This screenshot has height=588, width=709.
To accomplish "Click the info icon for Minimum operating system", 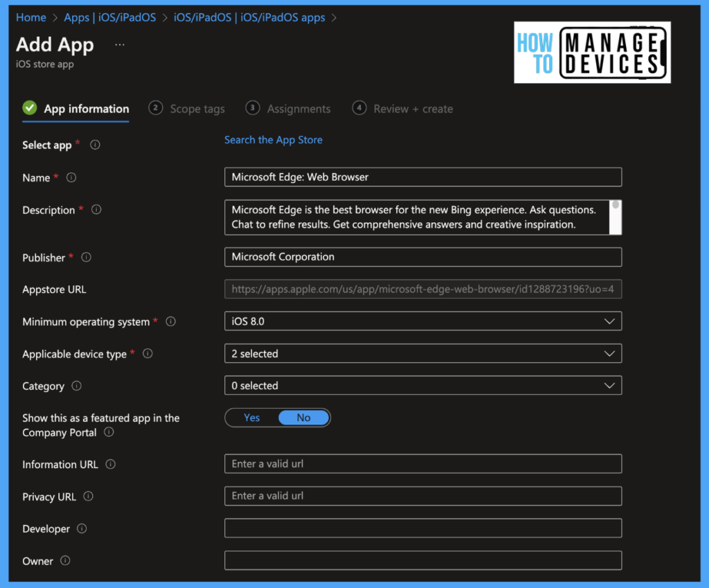I will 170,321.
